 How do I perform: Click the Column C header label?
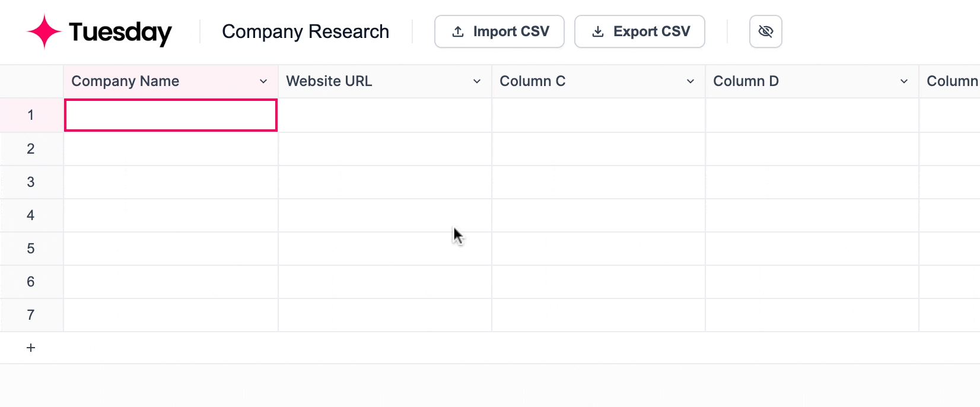533,81
